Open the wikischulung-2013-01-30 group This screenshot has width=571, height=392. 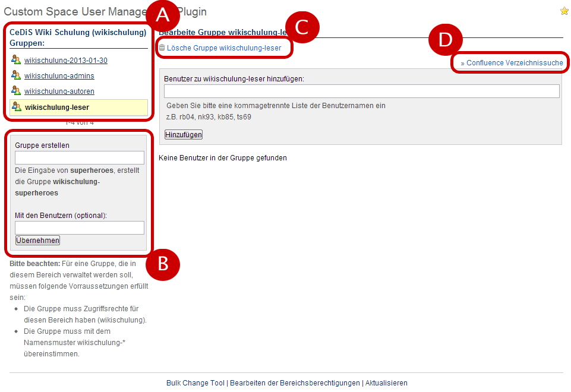pyautogui.click(x=66, y=61)
